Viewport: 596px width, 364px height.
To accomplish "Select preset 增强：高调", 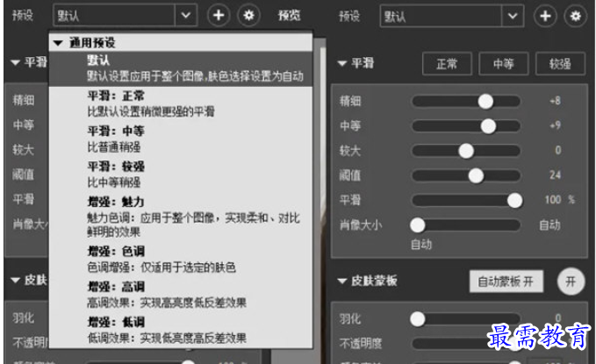I will tap(181, 295).
